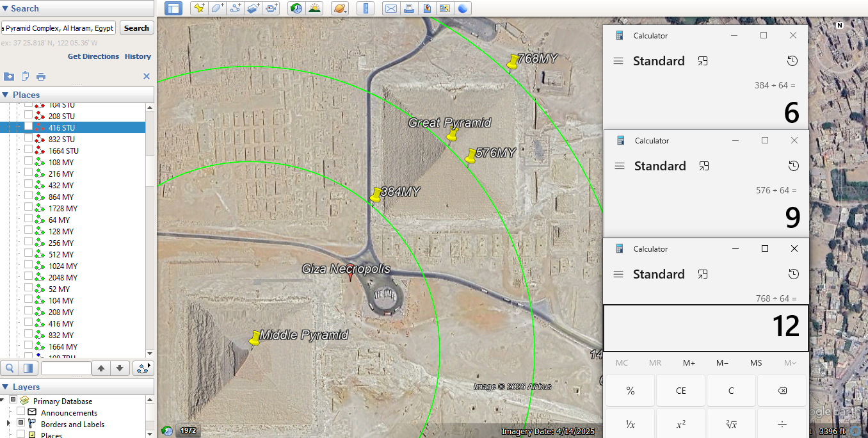Open hamburger menu in the 768 ÷ 64 calculator
The height and width of the screenshot is (438, 868).
[x=618, y=274]
